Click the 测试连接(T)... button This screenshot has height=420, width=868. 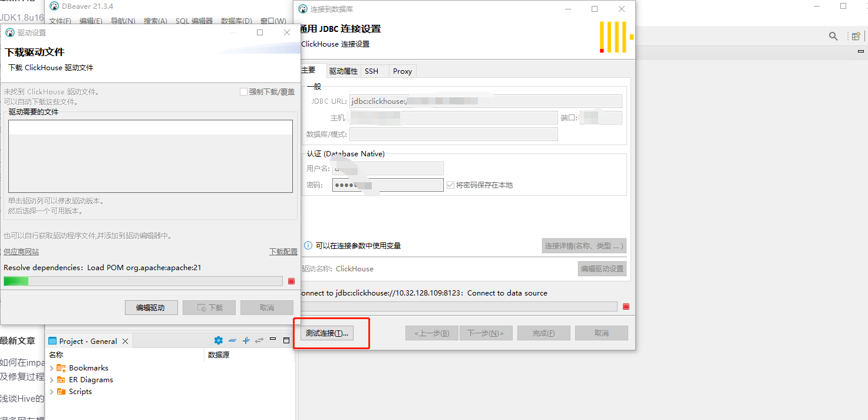click(327, 333)
